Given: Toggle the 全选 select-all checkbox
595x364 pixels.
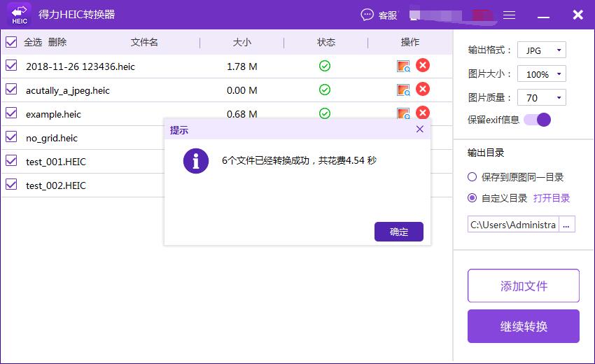Looking at the screenshot, I should click(11, 42).
